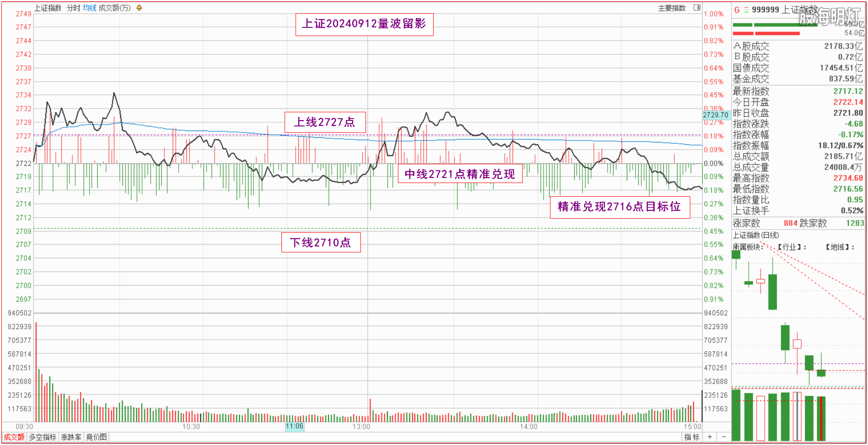
Task: Click the 最高指数 value 2734.68
Action: [x=848, y=178]
